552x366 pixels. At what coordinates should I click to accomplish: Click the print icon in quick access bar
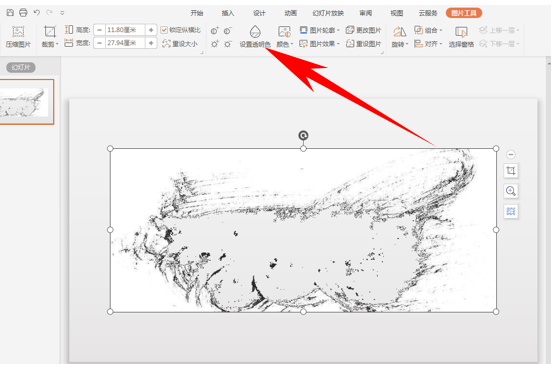click(x=23, y=13)
